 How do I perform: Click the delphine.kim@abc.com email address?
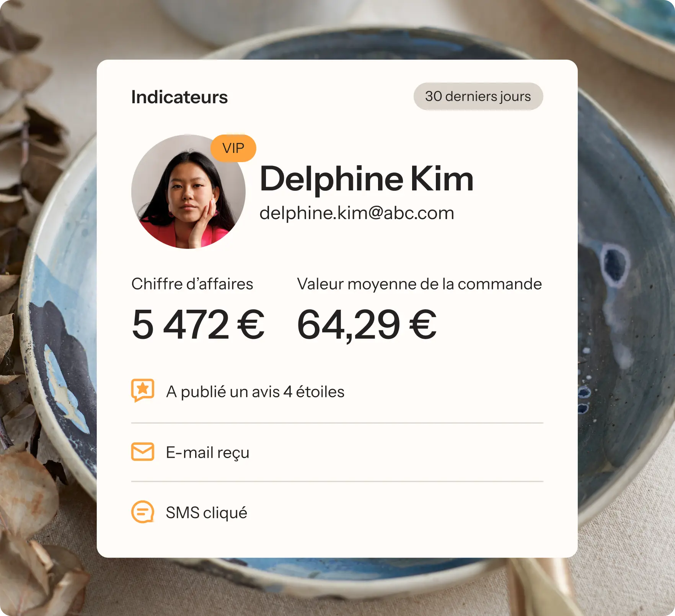(357, 213)
